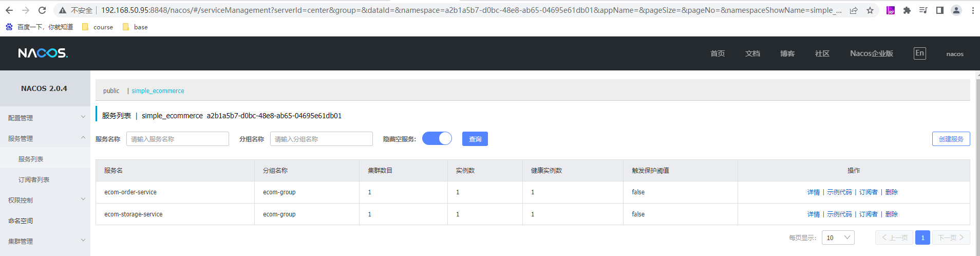Open 订阅者 for ecom-order-service
The width and height of the screenshot is (980, 256).
pos(869,192)
